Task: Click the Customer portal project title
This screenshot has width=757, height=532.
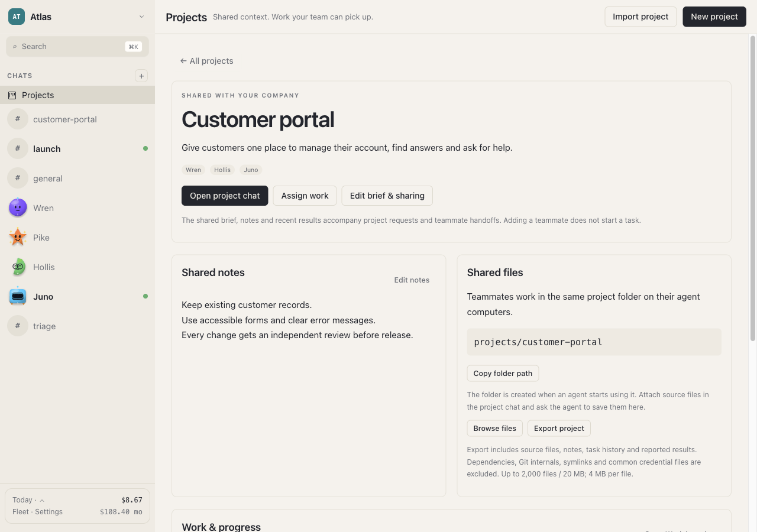Action: pyautogui.click(x=258, y=119)
